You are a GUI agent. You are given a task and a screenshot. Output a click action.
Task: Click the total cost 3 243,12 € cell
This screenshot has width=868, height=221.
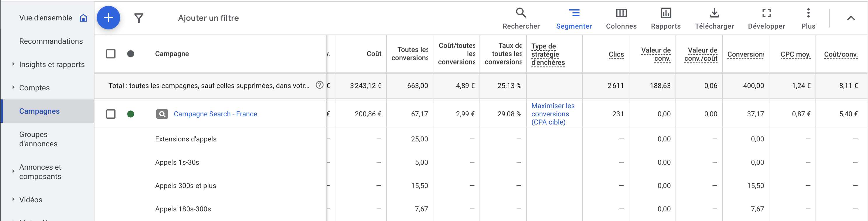point(365,85)
